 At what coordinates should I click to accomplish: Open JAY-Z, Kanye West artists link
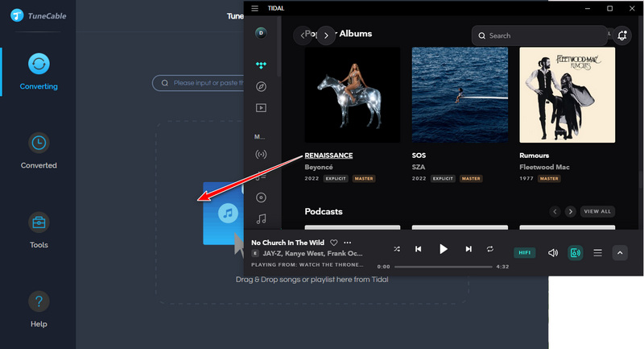(312, 253)
